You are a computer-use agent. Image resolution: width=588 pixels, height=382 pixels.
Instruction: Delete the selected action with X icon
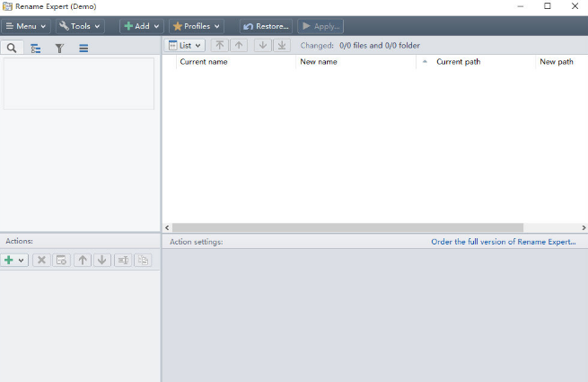click(x=41, y=260)
